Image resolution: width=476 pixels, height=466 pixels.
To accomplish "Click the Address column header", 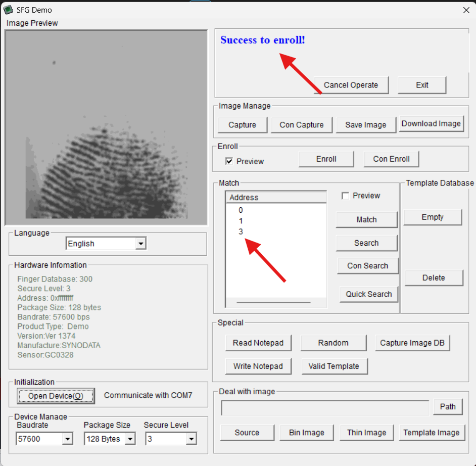I will tap(276, 197).
